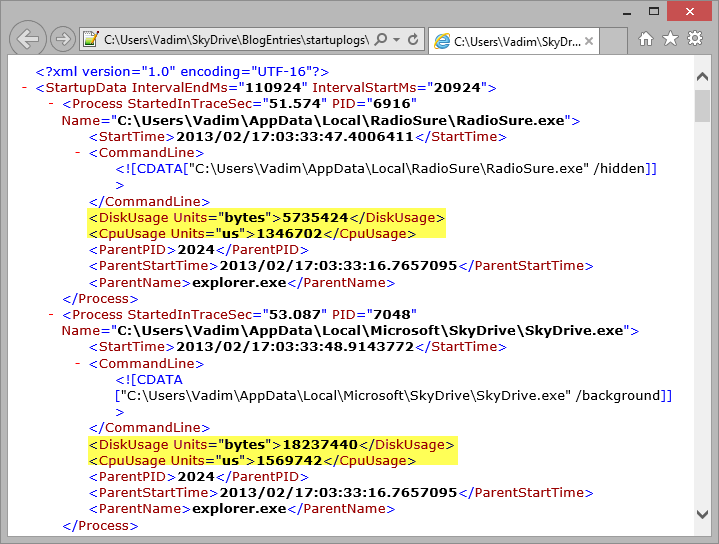Select the C:\Users\Vadim\SkyDr... tab
This screenshot has height=544, width=719.
pos(514,41)
